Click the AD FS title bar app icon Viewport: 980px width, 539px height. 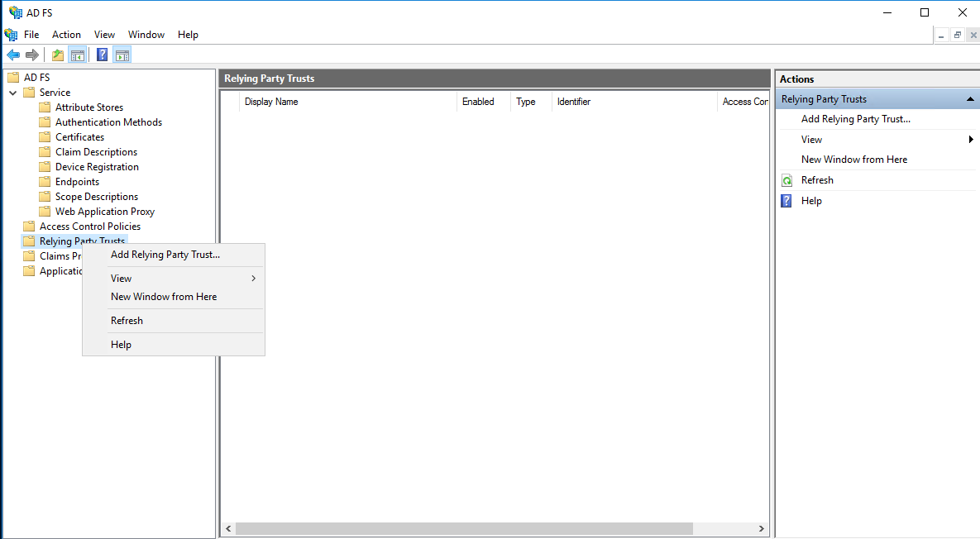pos(16,12)
